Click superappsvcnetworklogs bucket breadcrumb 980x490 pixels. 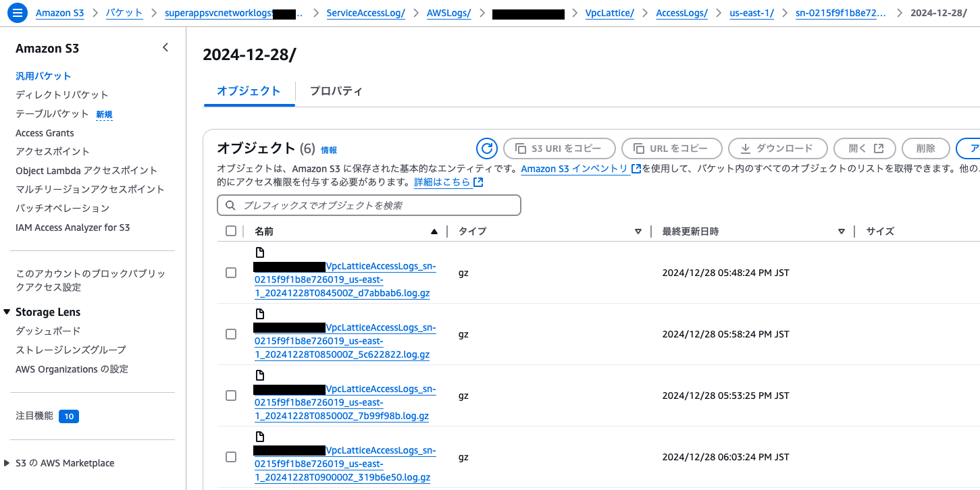(234, 13)
